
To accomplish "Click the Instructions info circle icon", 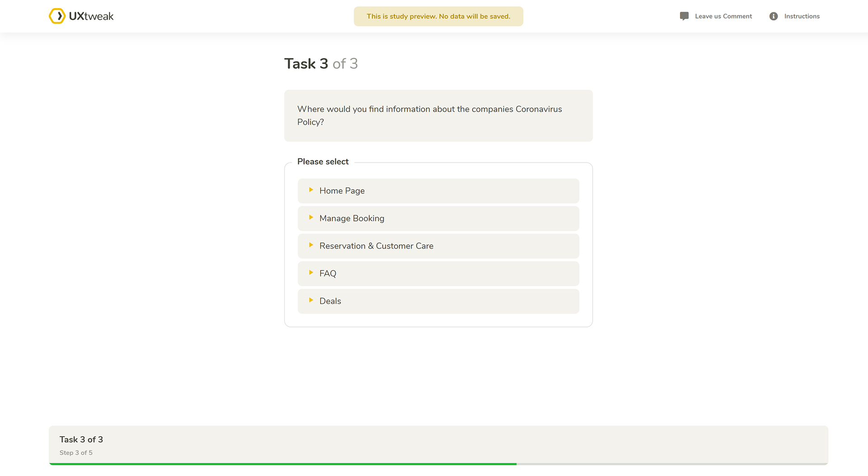I will 774,16.
